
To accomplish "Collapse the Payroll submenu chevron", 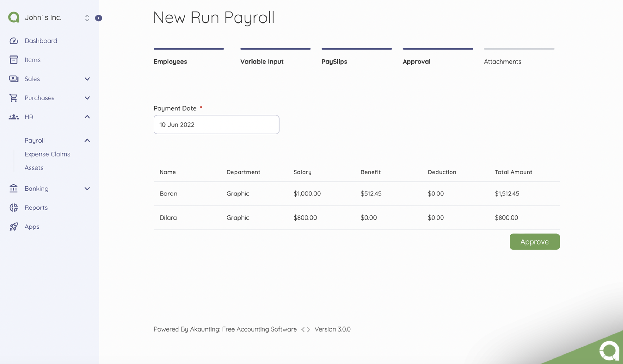I will tap(87, 140).
